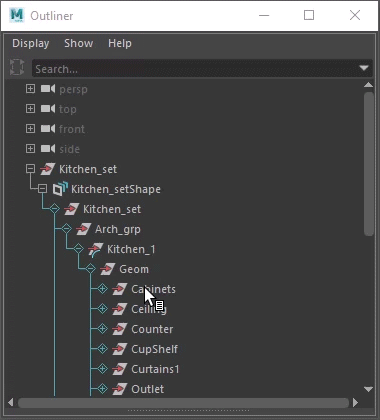Select the CupShelf tree item

pos(154,349)
